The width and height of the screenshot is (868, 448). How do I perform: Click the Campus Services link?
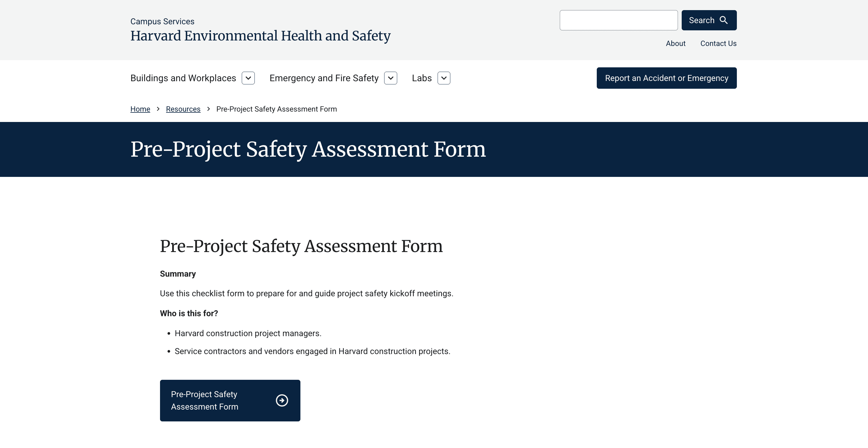pos(162,22)
